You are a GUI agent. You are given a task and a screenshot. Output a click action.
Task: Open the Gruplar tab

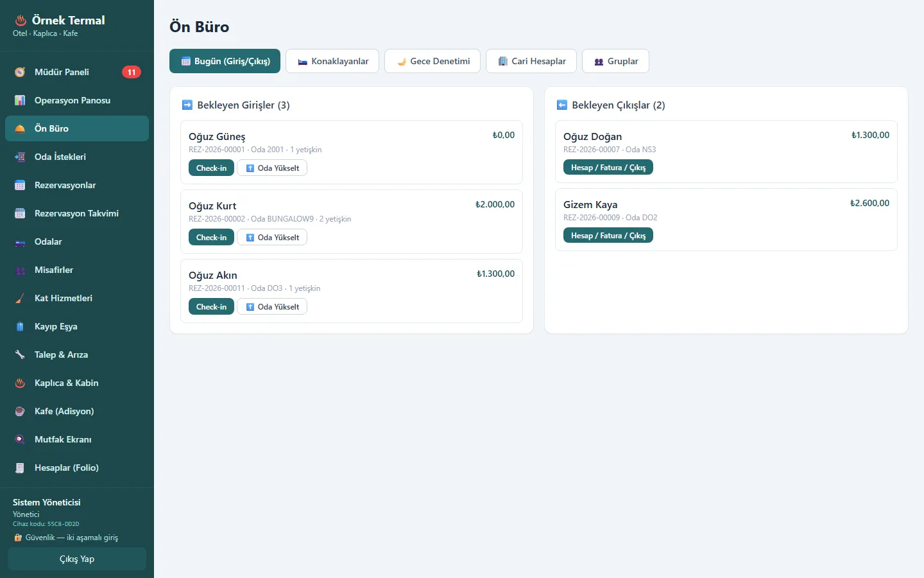[615, 61]
